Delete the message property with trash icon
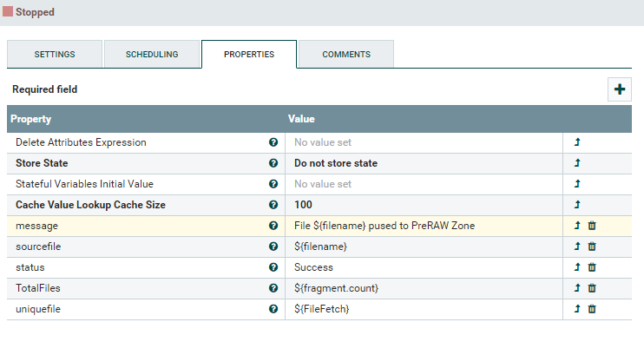This screenshot has width=644, height=355. [592, 226]
